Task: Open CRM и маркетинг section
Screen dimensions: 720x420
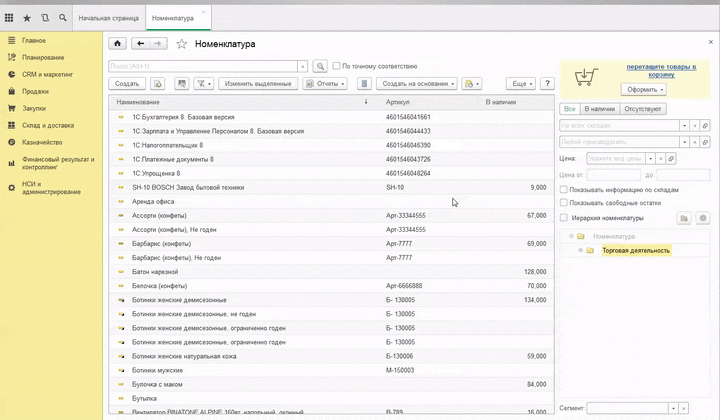Action: (x=47, y=74)
